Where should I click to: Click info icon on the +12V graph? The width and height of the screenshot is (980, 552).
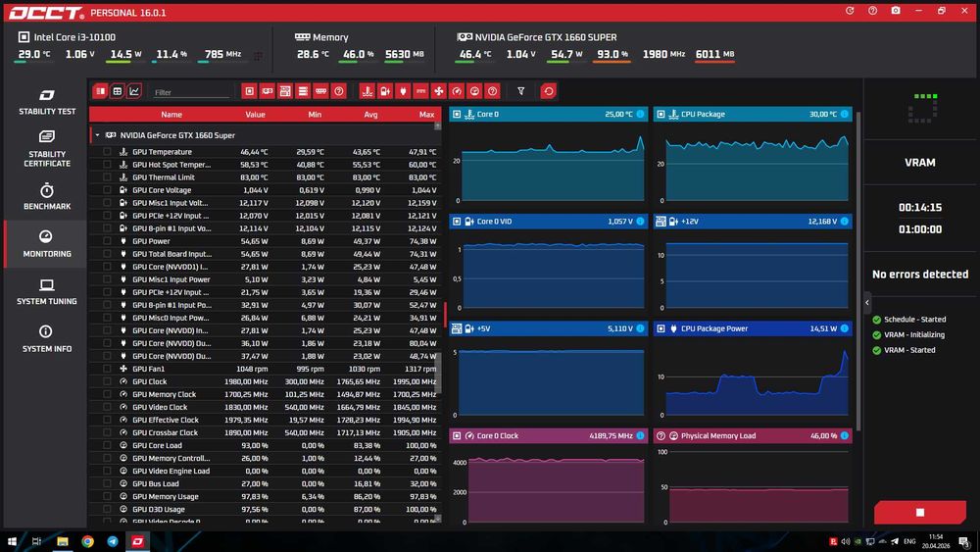click(x=845, y=222)
